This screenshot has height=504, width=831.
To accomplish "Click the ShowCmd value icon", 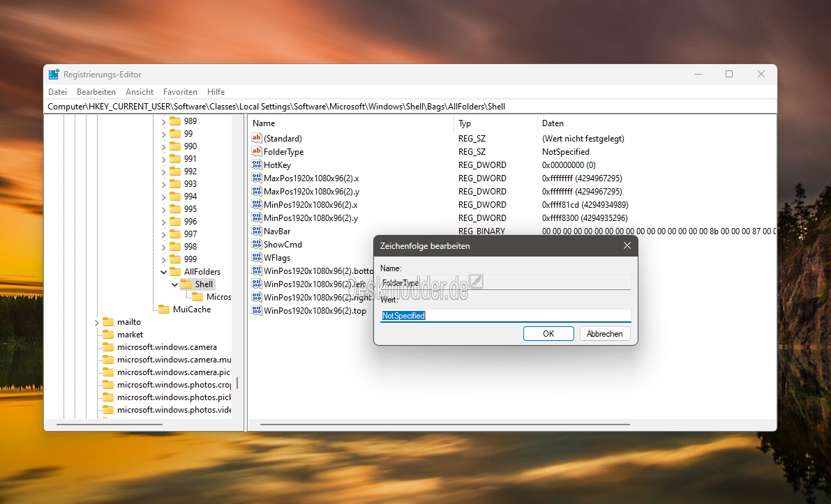I will click(x=256, y=245).
